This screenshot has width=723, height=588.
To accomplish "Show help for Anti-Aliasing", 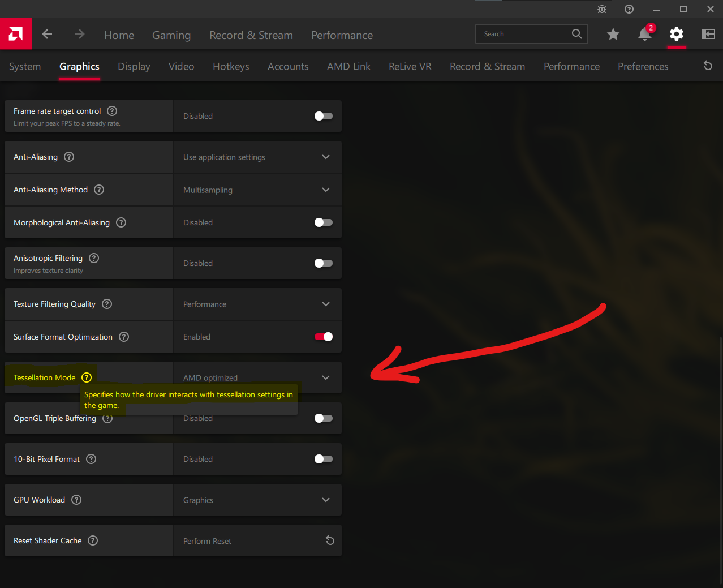I will click(x=69, y=157).
